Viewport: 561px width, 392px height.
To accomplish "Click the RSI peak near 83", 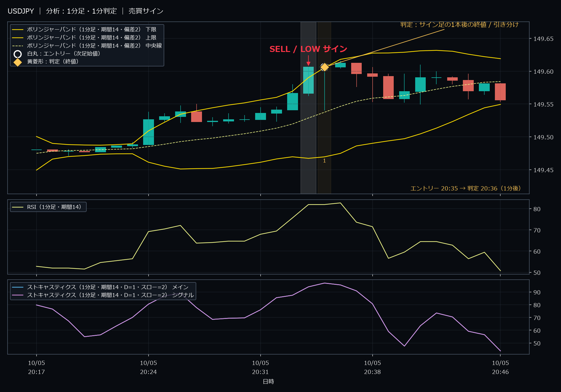I will pyautogui.click(x=340, y=203).
